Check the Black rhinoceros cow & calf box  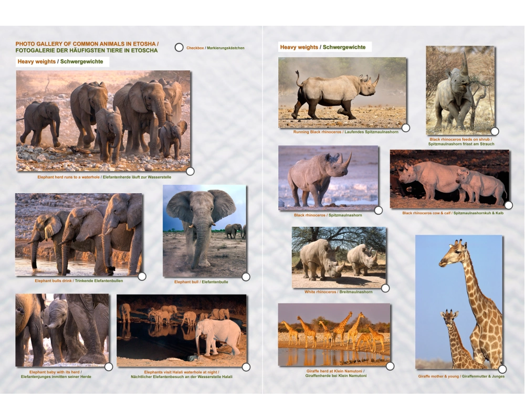click(x=508, y=205)
